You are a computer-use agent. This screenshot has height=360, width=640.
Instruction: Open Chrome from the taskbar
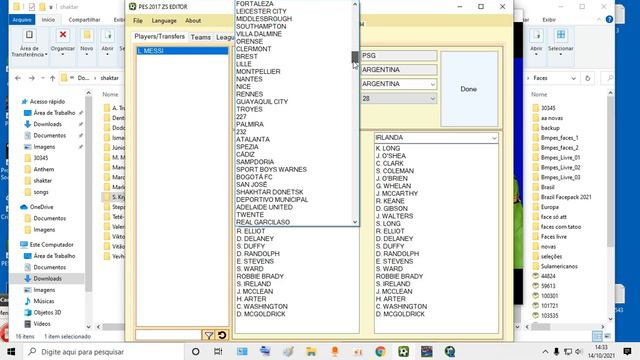[x=380, y=351]
